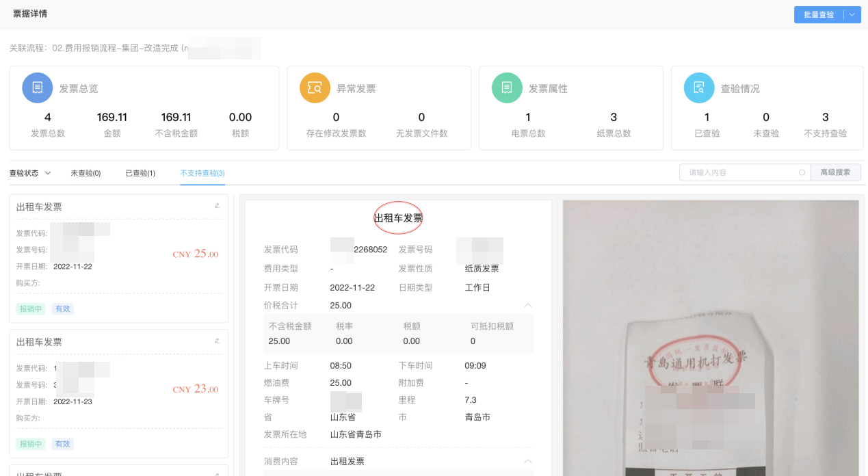Click the search magnifier icon in search box
The width and height of the screenshot is (868, 476).
point(802,172)
